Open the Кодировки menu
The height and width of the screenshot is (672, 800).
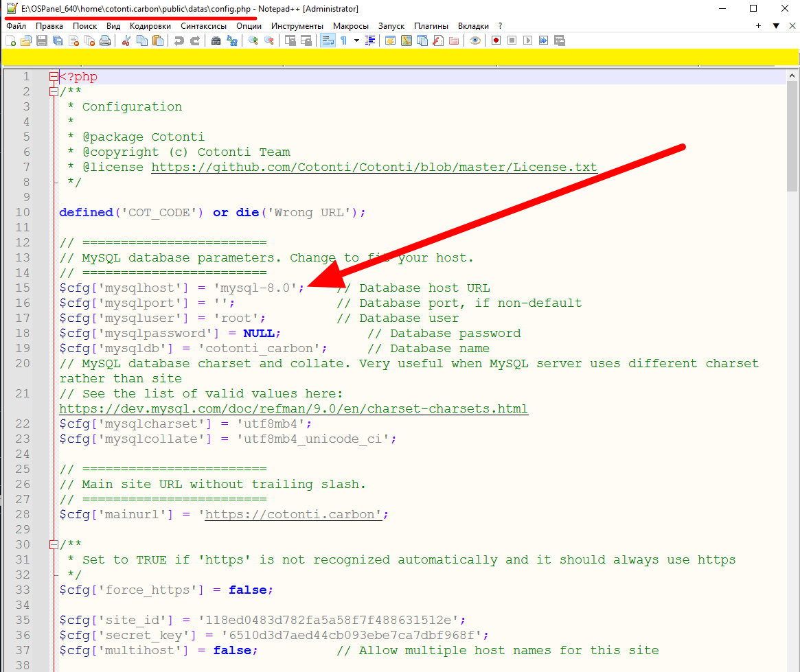point(150,26)
